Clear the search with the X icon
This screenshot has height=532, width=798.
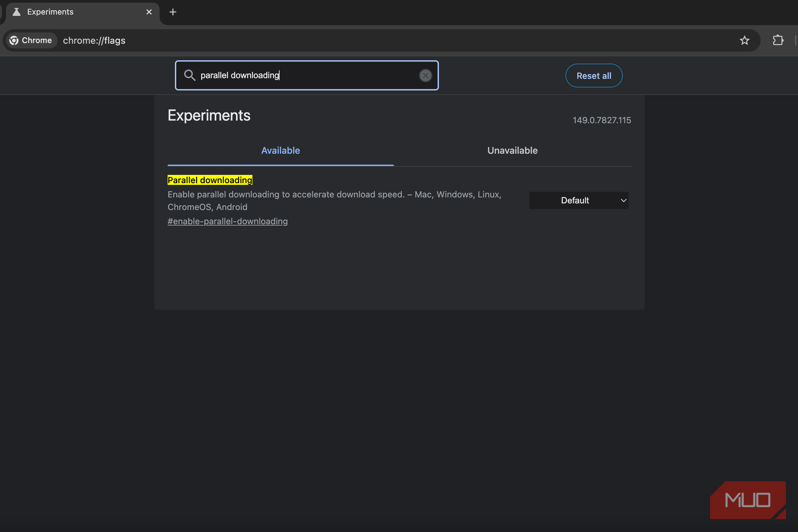425,75
